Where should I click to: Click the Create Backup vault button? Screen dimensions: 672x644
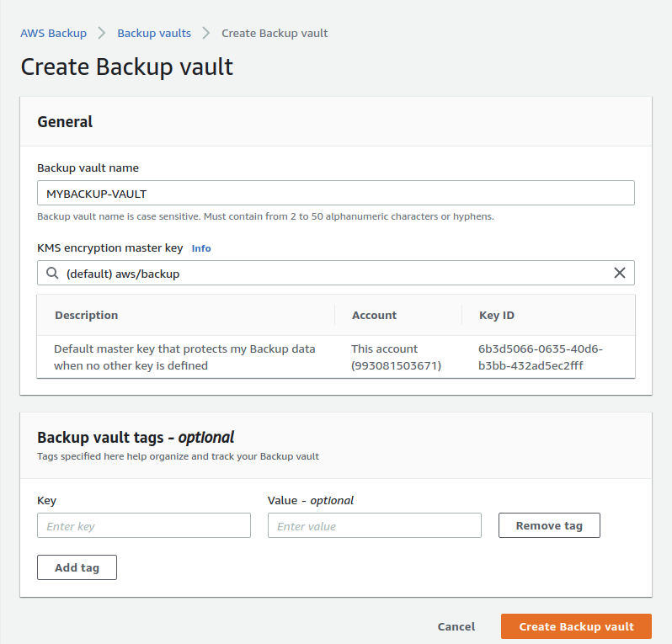[x=576, y=626]
